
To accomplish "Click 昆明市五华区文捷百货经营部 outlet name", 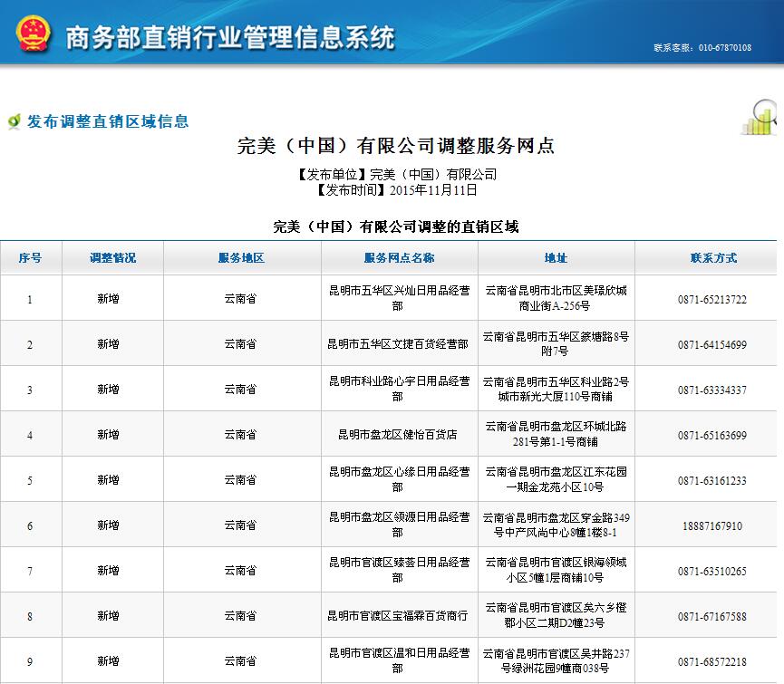I will click(x=398, y=344).
